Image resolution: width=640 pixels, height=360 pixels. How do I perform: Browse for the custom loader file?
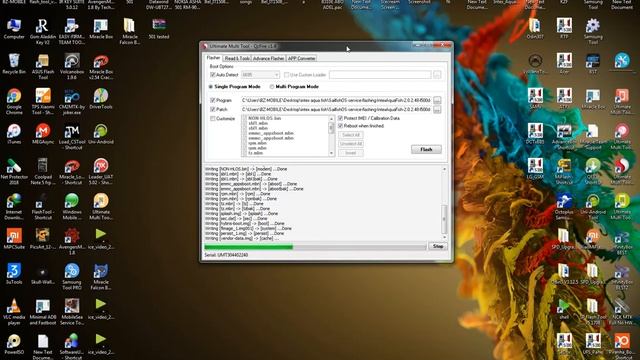tap(437, 75)
